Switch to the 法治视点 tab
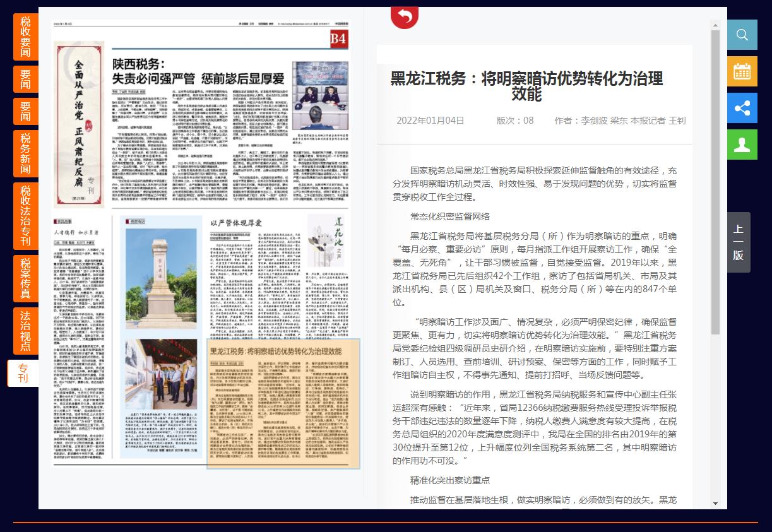Image resolution: width=772 pixels, height=532 pixels. [x=25, y=331]
